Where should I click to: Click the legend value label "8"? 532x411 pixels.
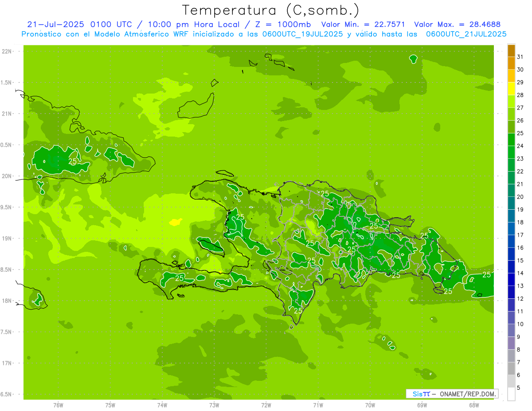[519, 350]
